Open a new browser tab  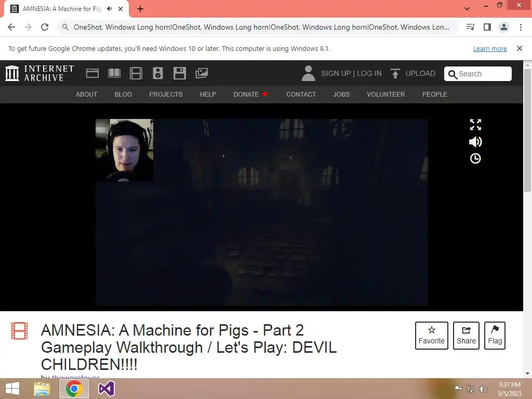coord(140,9)
